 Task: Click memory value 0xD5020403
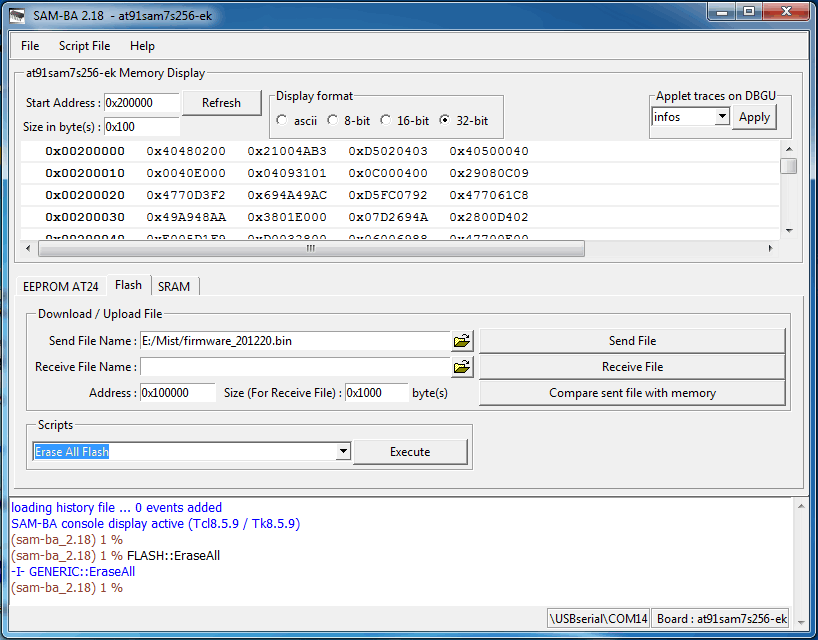click(x=388, y=151)
